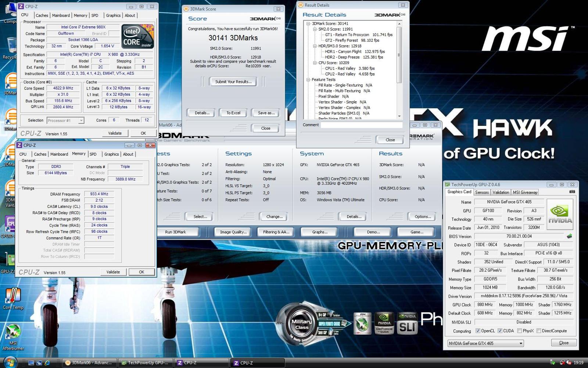The height and width of the screenshot is (368, 588).
Task: Open the About tab in memory CPU-Z window
Action: (128, 154)
